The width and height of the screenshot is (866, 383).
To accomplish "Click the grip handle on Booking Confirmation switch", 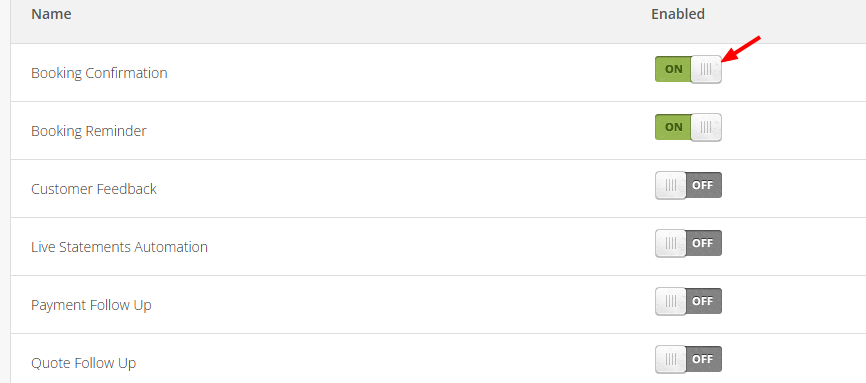I will [706, 70].
